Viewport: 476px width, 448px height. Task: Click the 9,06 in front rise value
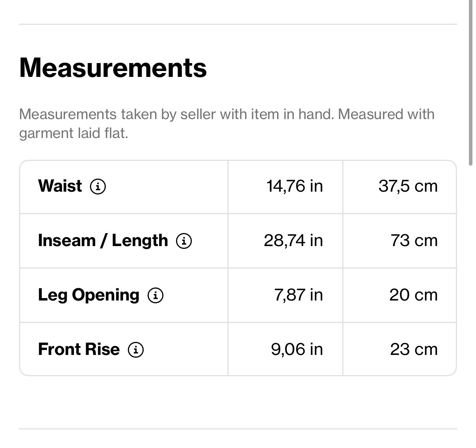pyautogui.click(x=297, y=349)
